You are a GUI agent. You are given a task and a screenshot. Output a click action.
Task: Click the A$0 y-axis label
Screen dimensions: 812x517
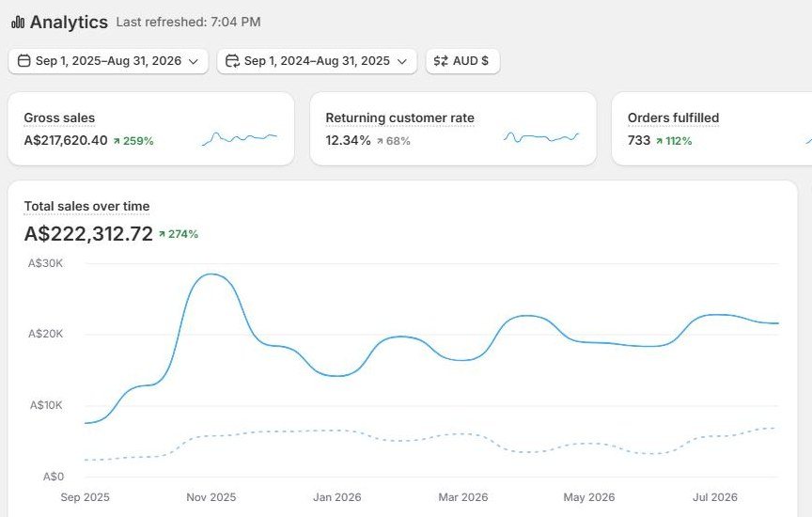click(54, 477)
